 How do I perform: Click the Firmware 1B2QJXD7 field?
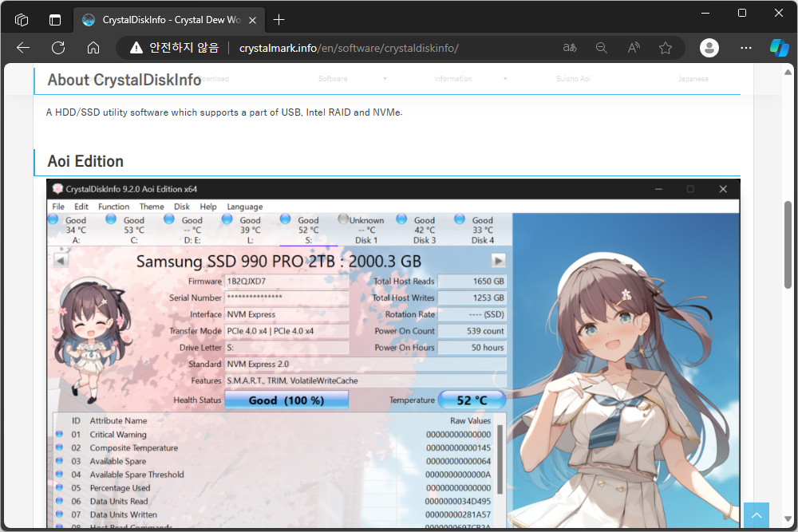pyautogui.click(x=286, y=282)
